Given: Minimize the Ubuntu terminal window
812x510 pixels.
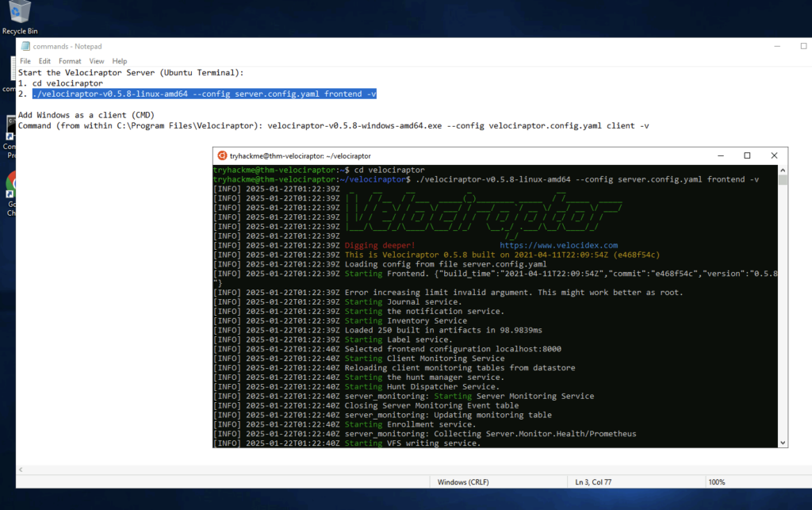Looking at the screenshot, I should [x=720, y=155].
